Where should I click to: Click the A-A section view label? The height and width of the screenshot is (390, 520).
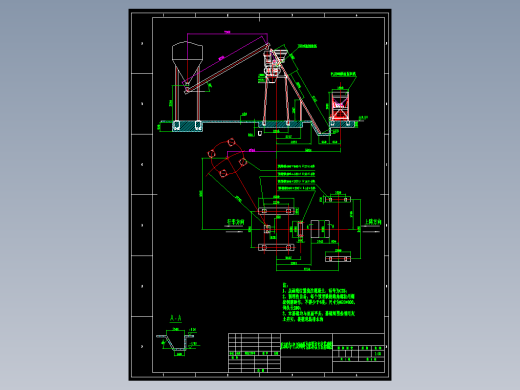tap(176, 318)
